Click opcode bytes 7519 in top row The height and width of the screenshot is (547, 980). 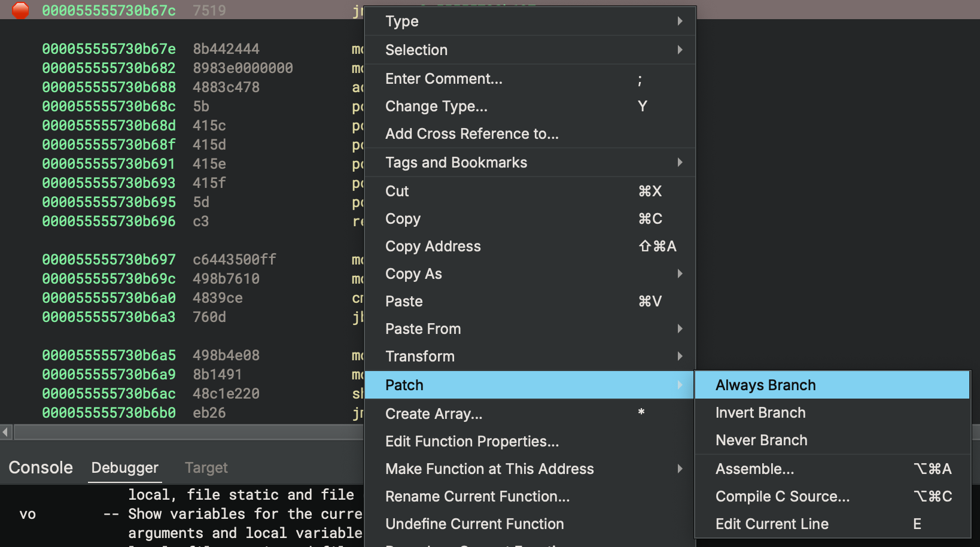coord(209,11)
